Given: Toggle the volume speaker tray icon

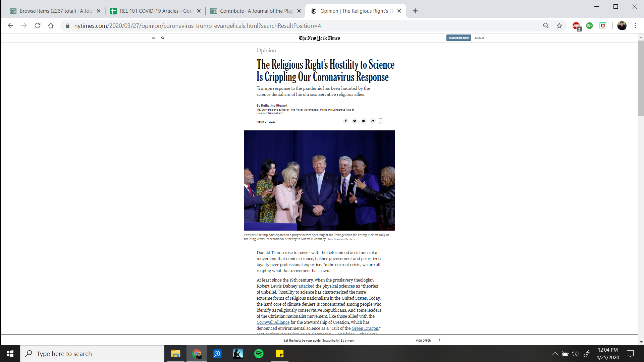Looking at the screenshot, I should (x=575, y=354).
